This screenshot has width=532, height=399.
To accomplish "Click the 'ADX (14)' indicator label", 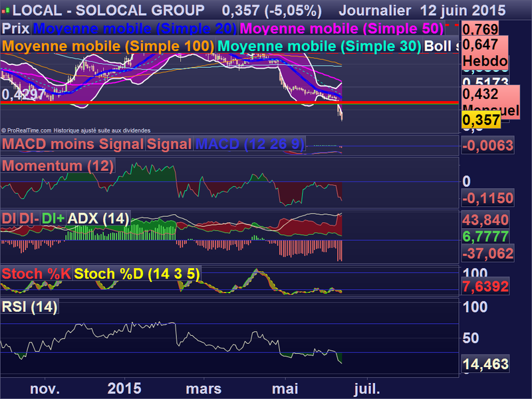I will (x=98, y=218).
